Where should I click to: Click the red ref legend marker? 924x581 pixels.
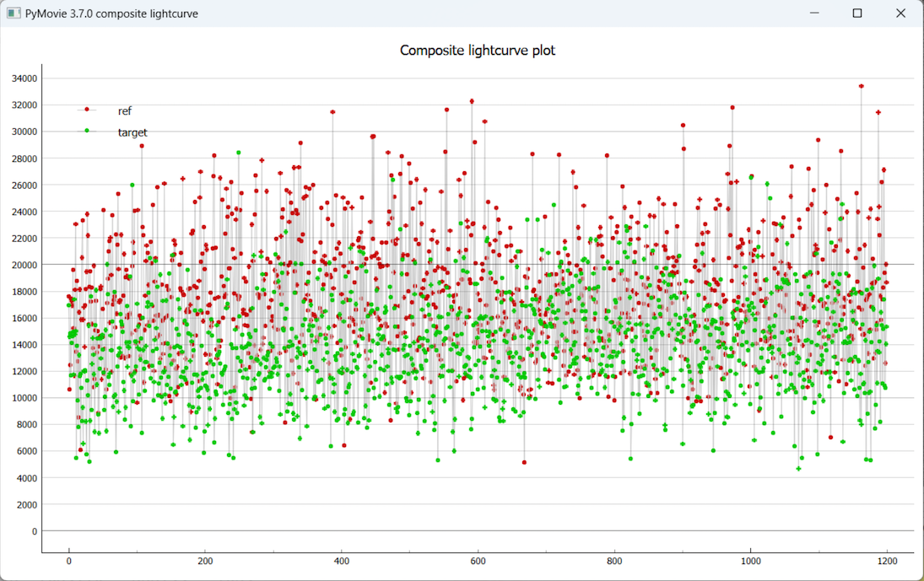(x=87, y=110)
